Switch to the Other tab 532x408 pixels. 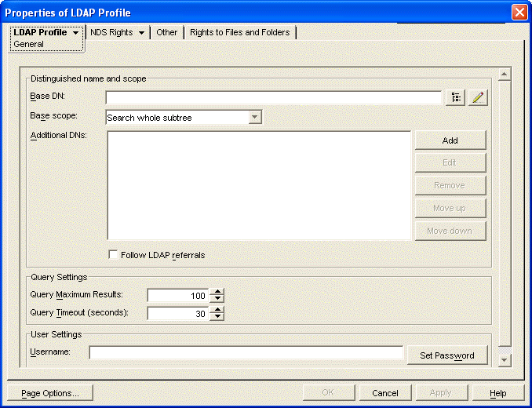pyautogui.click(x=166, y=32)
